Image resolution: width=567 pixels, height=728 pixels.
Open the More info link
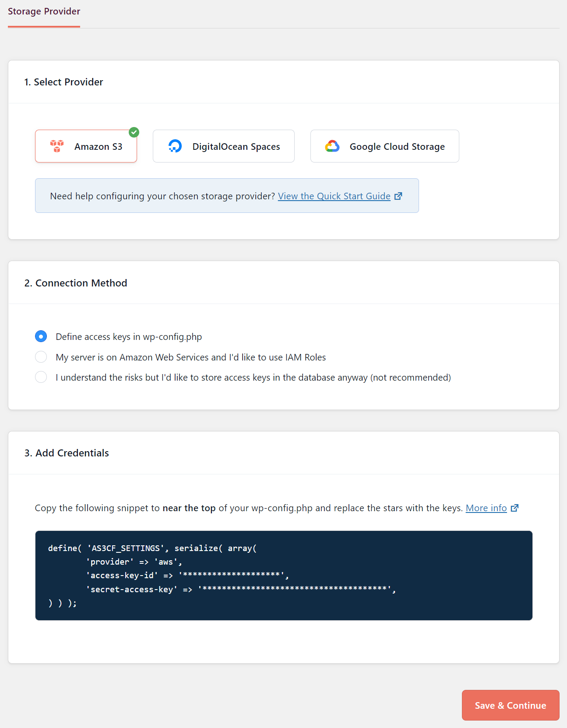point(486,508)
